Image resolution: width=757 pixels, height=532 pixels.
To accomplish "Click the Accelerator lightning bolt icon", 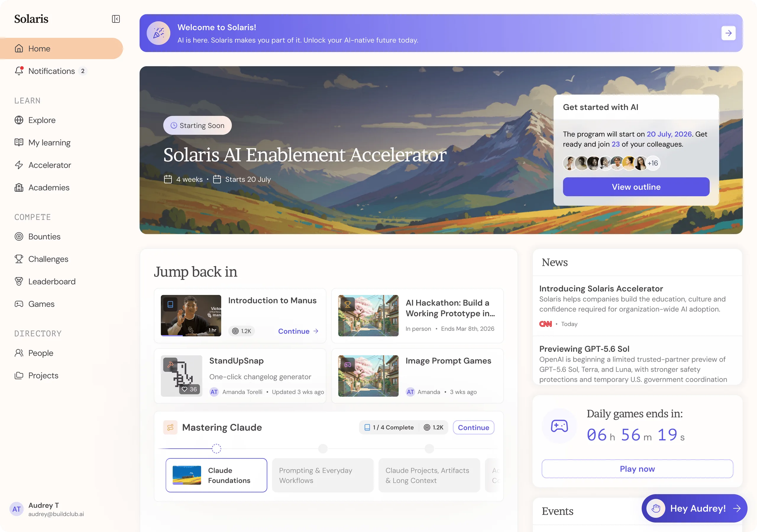I will pos(19,165).
